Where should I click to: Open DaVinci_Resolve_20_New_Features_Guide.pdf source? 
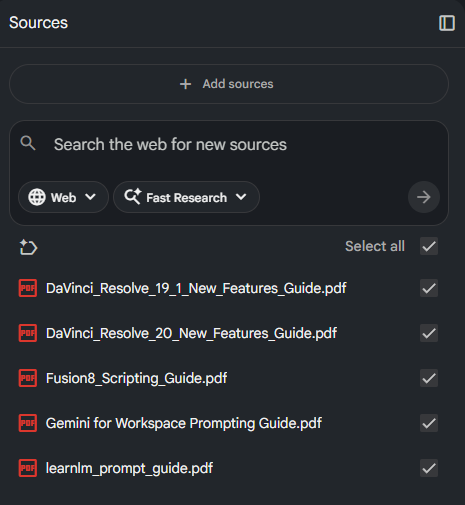[x=191, y=333]
